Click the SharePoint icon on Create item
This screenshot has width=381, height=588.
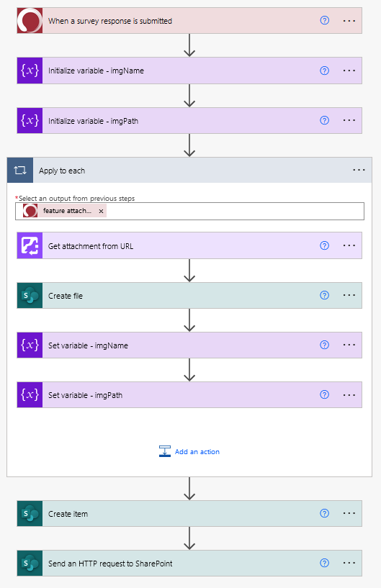30,513
